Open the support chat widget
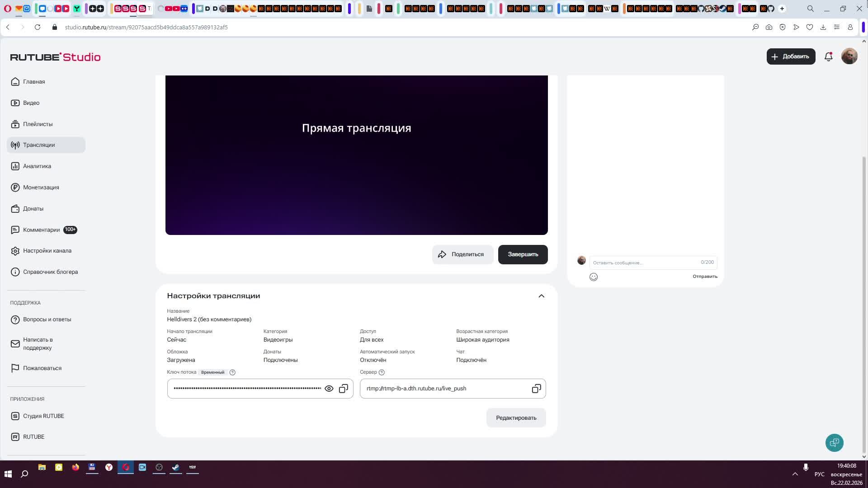The height and width of the screenshot is (488, 868). (x=834, y=442)
